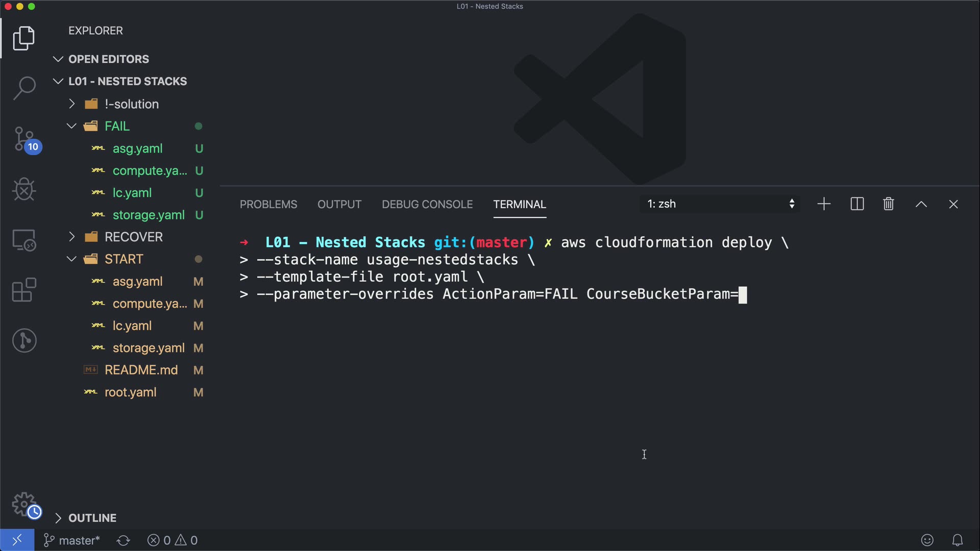The image size is (980, 551).
Task: Split the terminal pane
Action: 857,204
